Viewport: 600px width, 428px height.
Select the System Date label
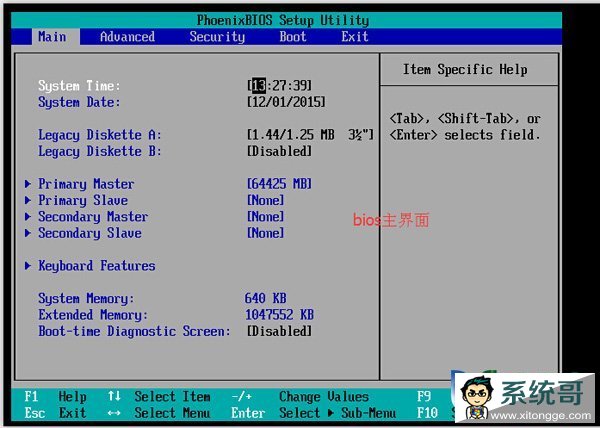point(79,102)
